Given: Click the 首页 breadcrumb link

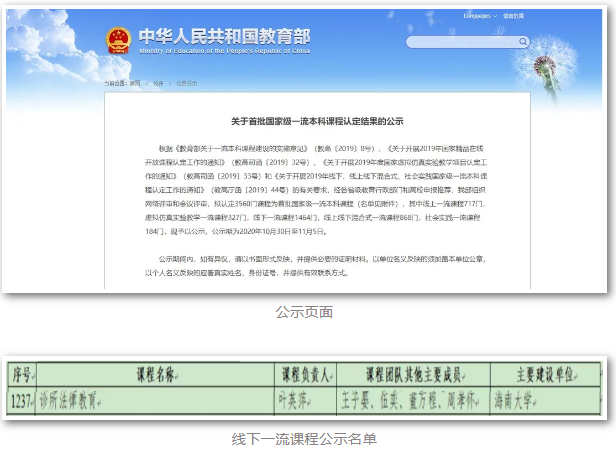Looking at the screenshot, I should pyautogui.click(x=135, y=84).
